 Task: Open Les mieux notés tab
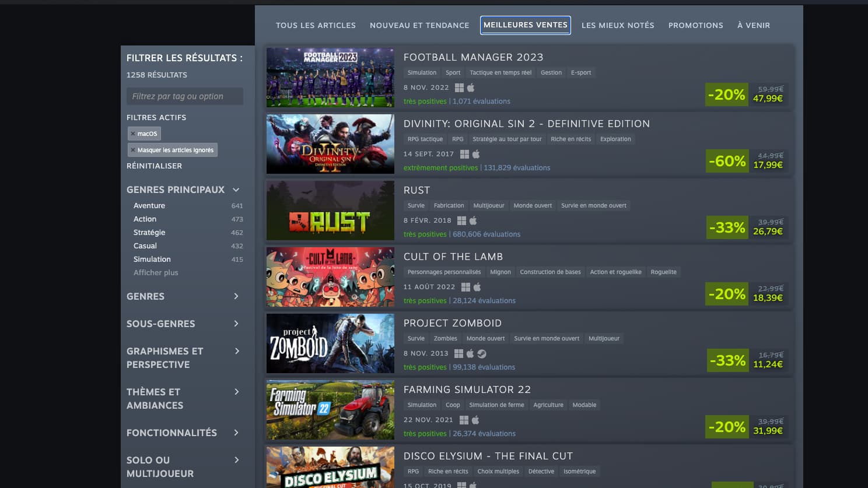tap(618, 25)
